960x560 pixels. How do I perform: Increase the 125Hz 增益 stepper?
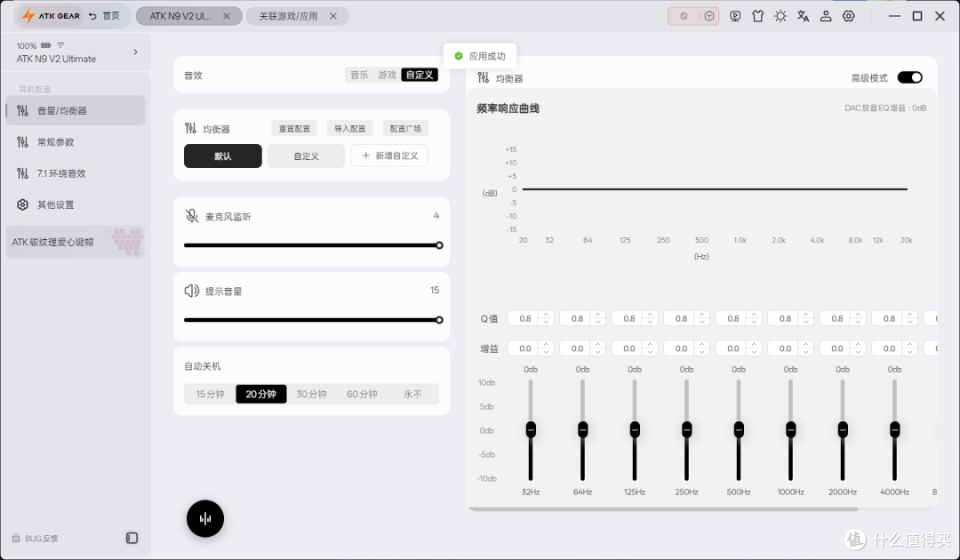(650, 345)
